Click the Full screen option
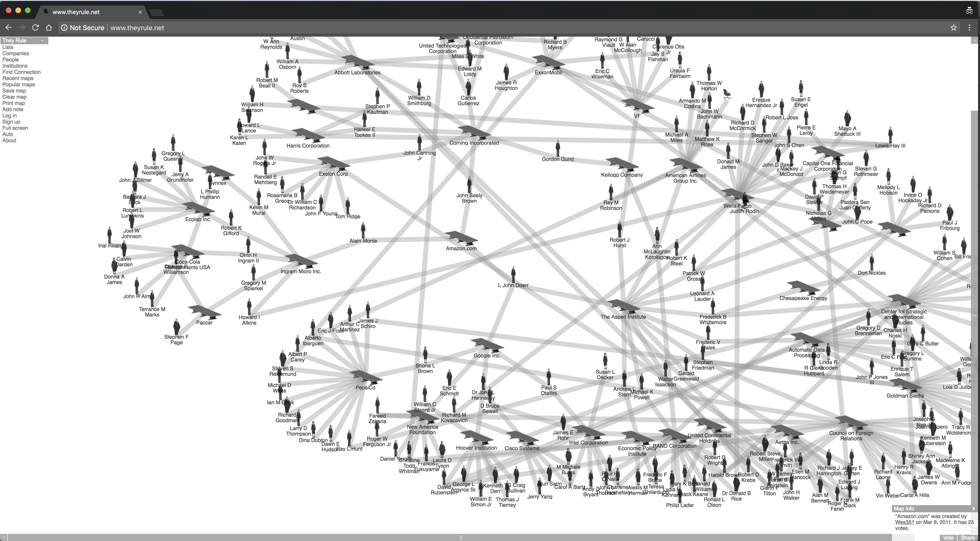This screenshot has width=980, height=541. click(15, 128)
